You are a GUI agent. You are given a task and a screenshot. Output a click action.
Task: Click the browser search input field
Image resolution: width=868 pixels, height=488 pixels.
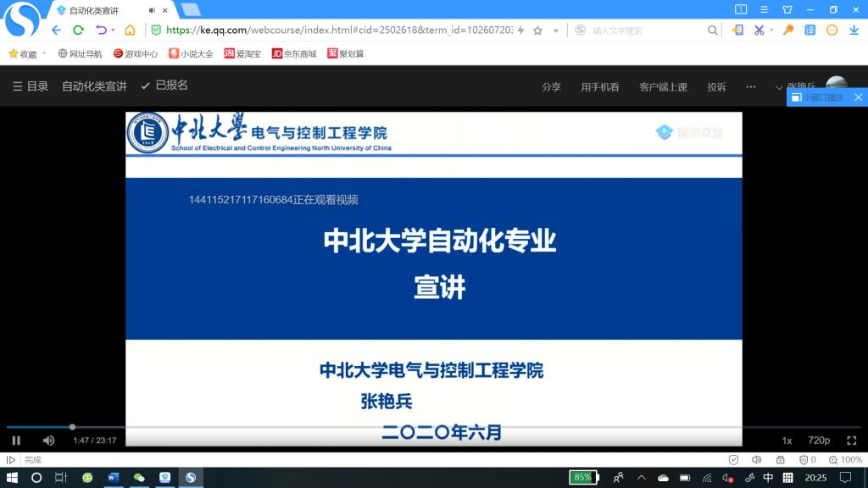(644, 30)
